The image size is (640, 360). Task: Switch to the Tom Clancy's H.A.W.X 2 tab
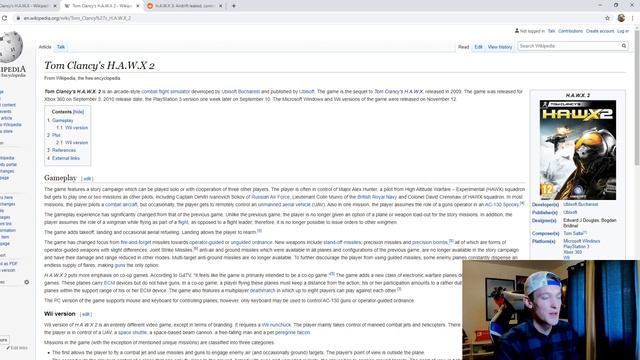tap(102, 6)
